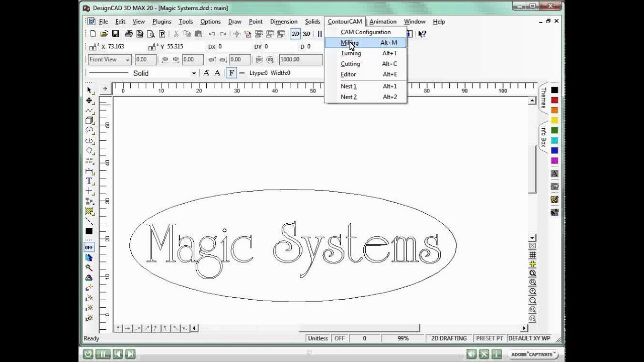Screen dimensions: 644x362
Task: Click the Fit to Window icon
Action: pyautogui.click(x=532, y=273)
